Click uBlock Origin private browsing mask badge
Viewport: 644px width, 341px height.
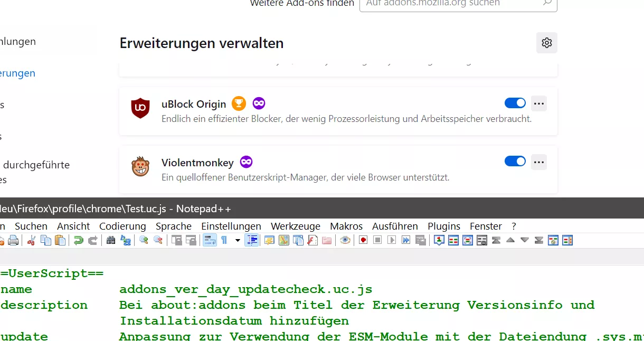(x=259, y=103)
